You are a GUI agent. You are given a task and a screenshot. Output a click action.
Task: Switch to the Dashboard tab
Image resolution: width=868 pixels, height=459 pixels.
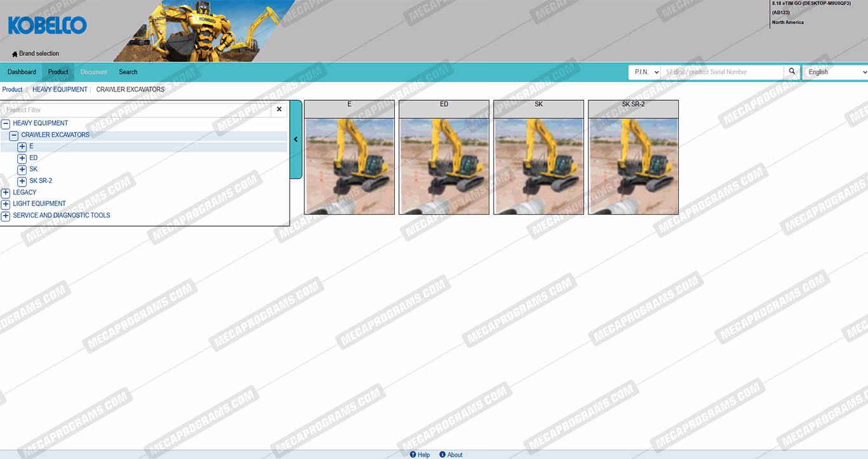coord(22,72)
